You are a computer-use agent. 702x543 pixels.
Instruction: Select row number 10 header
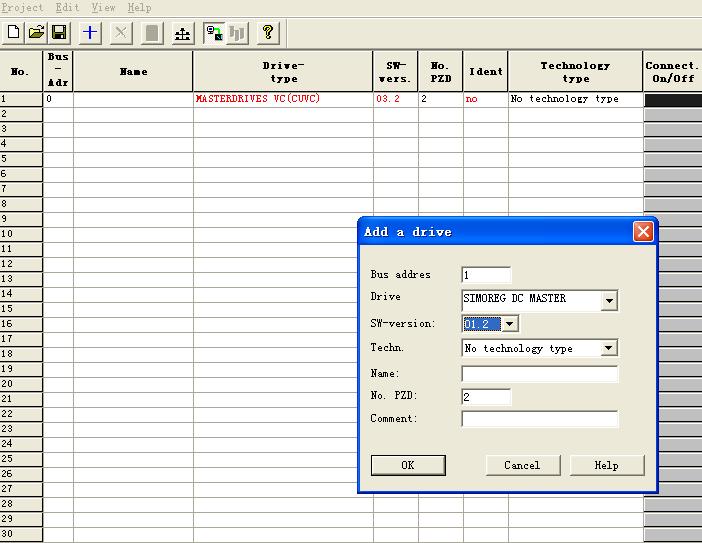coord(21,234)
